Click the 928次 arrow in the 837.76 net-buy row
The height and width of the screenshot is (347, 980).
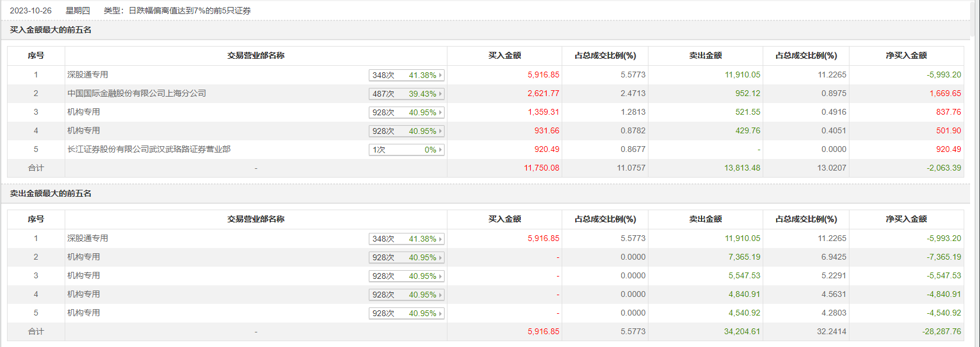click(440, 112)
